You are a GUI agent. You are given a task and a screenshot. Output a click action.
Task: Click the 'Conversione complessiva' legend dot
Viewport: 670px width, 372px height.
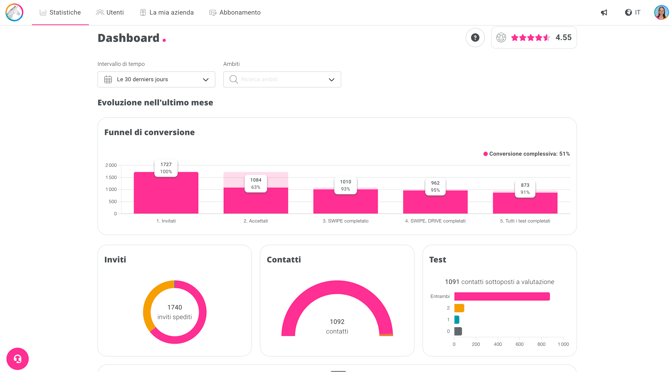coord(485,154)
